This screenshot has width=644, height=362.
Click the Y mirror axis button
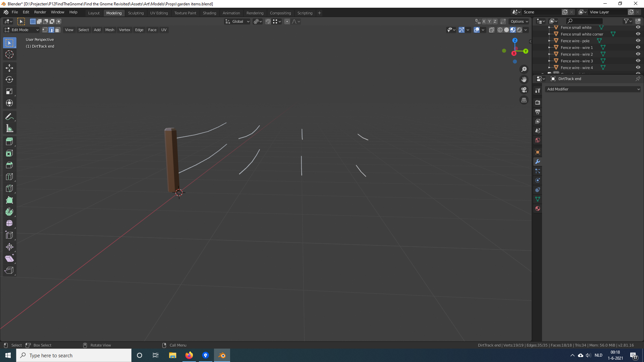tap(489, 21)
